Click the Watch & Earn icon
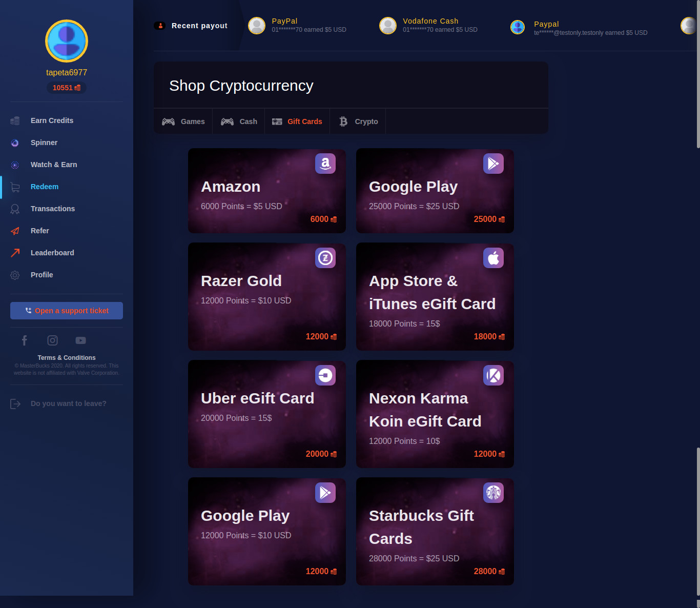700x608 pixels. click(15, 165)
